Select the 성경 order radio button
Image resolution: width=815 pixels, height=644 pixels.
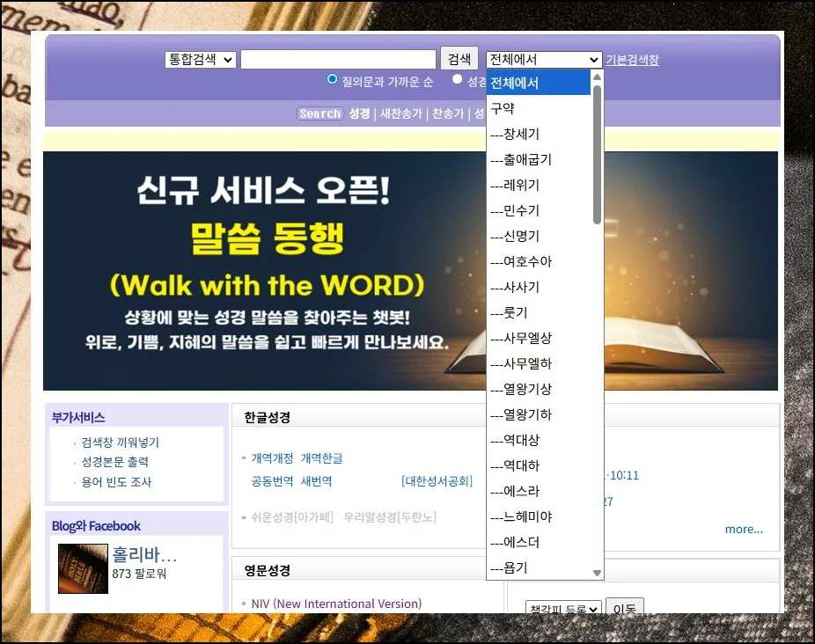[x=458, y=79]
